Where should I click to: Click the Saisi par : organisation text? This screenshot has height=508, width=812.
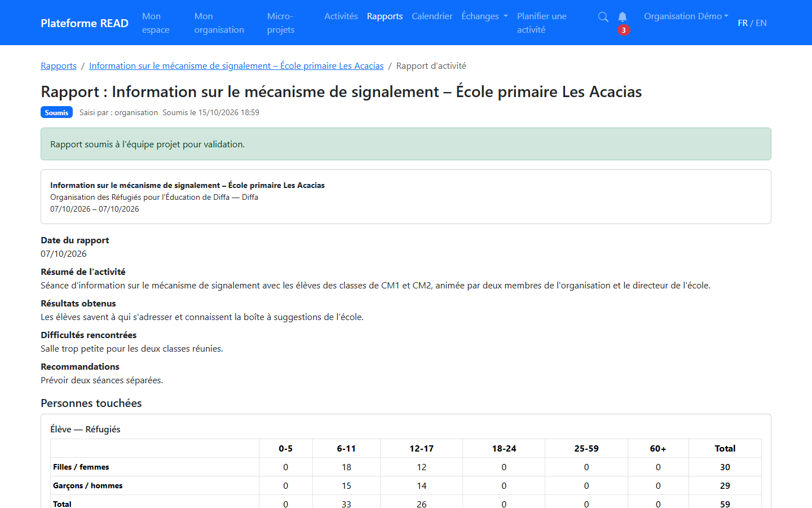(118, 112)
